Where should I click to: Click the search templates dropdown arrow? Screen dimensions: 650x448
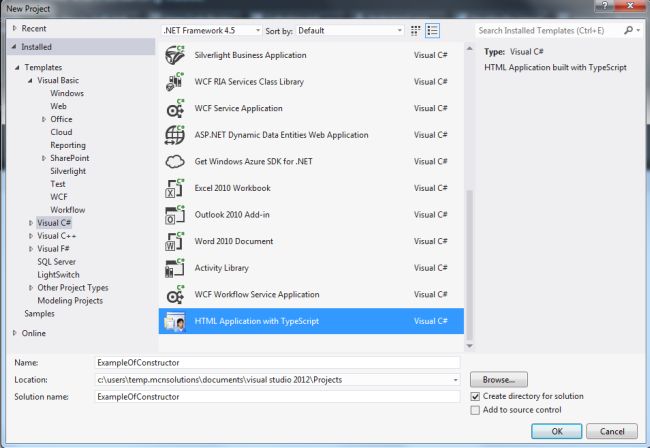point(638,30)
